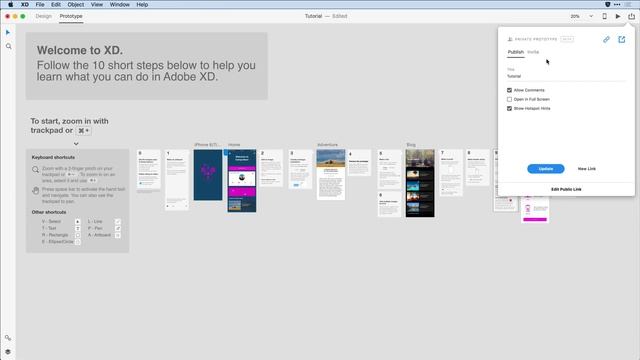Screen dimensions: 640x360
Task: Start desktop preview with the play icon
Action: point(618,16)
